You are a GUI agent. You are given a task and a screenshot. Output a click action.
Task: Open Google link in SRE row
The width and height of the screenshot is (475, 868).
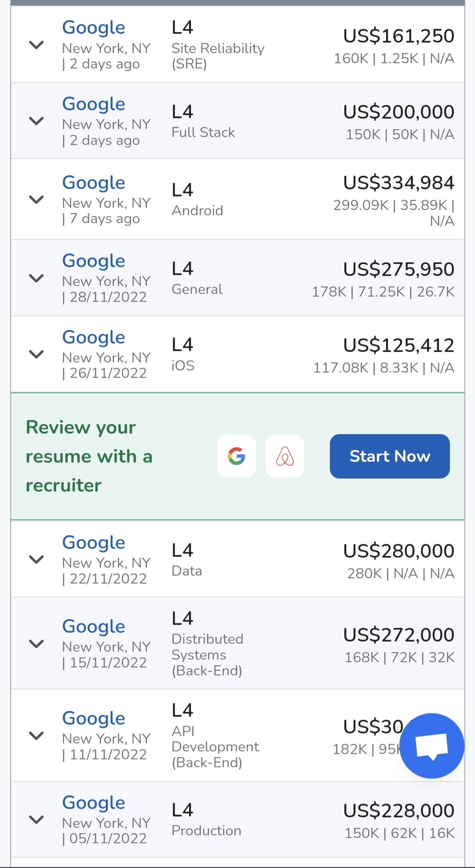click(x=94, y=28)
